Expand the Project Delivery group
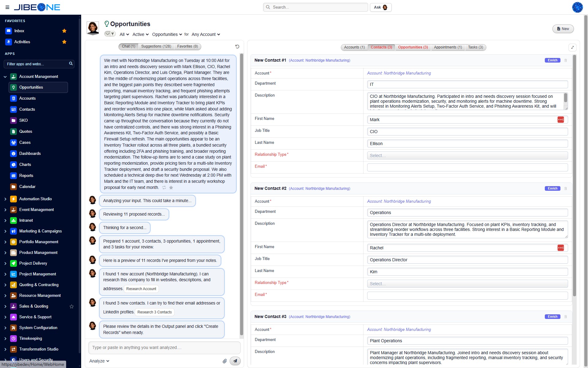This screenshot has height=368, width=588. tap(5, 263)
